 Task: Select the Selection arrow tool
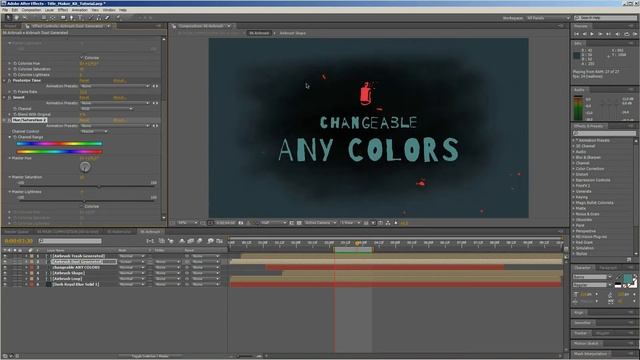(8, 18)
